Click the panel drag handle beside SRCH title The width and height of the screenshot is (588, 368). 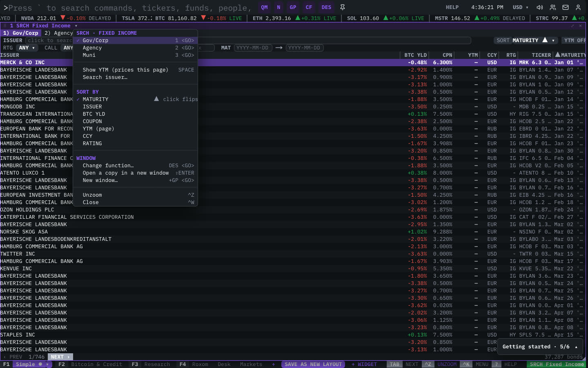(5, 26)
